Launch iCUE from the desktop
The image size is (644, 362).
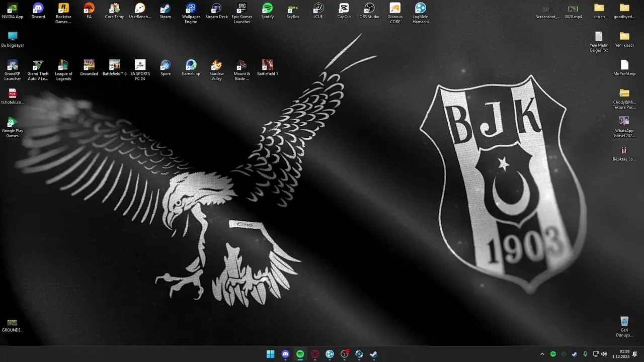pyautogui.click(x=318, y=11)
